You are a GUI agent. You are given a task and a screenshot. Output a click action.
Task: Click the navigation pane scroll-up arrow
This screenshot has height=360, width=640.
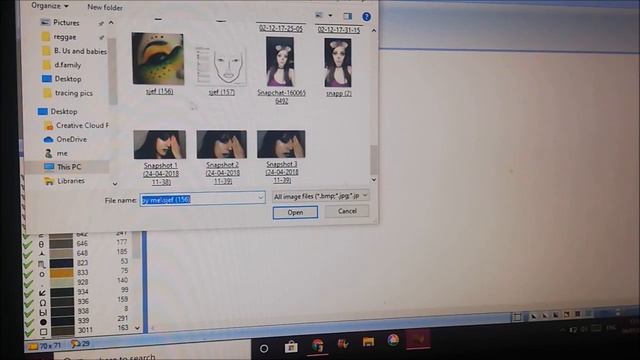[x=111, y=23]
